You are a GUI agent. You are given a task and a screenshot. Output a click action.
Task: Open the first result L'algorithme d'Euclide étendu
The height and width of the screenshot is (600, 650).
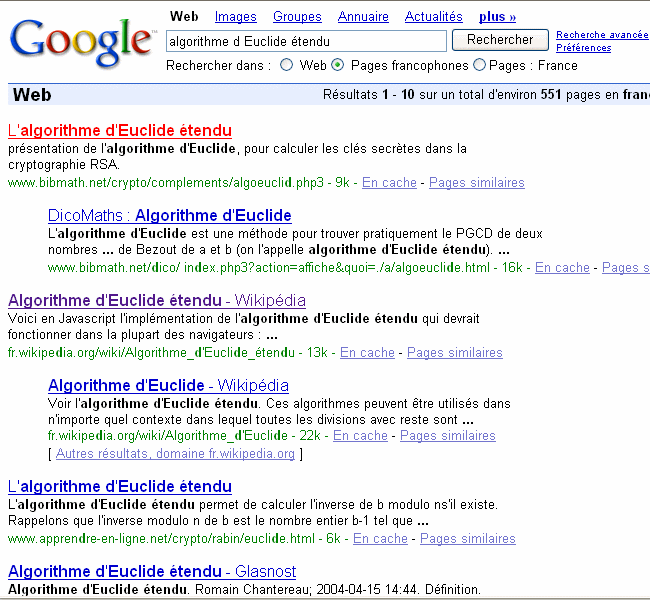click(120, 131)
